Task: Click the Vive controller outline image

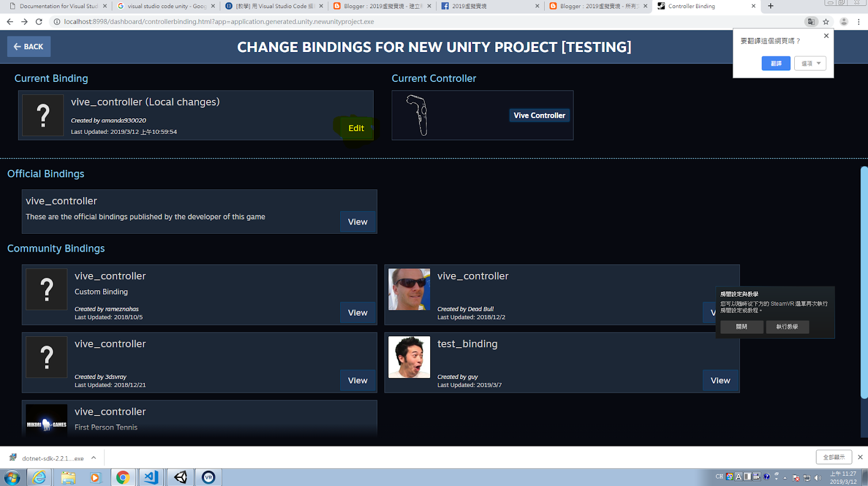Action: tap(418, 115)
